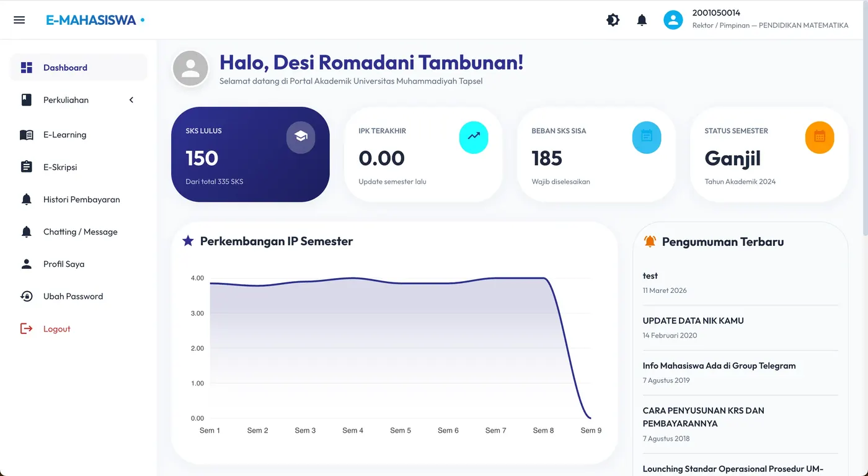
Task: Expand the Perkuliahan submenu chevron
Action: (x=131, y=100)
